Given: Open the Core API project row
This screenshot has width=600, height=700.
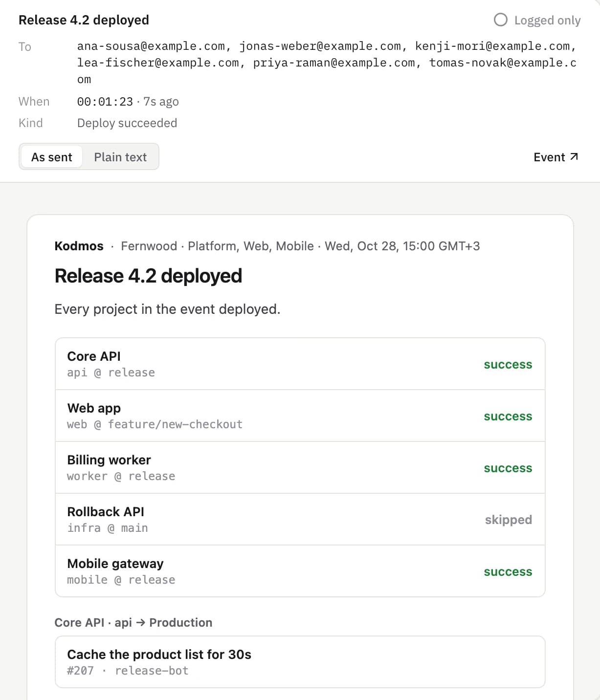Looking at the screenshot, I should (300, 364).
